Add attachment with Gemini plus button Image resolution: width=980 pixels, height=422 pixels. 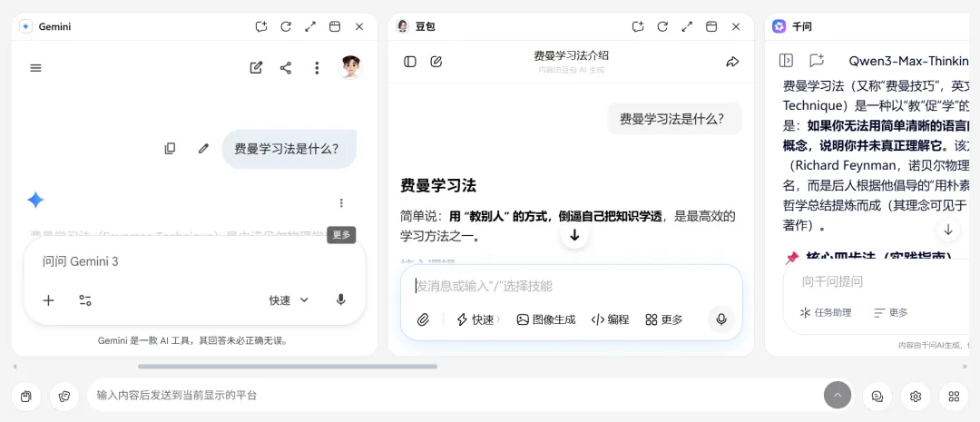(48, 300)
